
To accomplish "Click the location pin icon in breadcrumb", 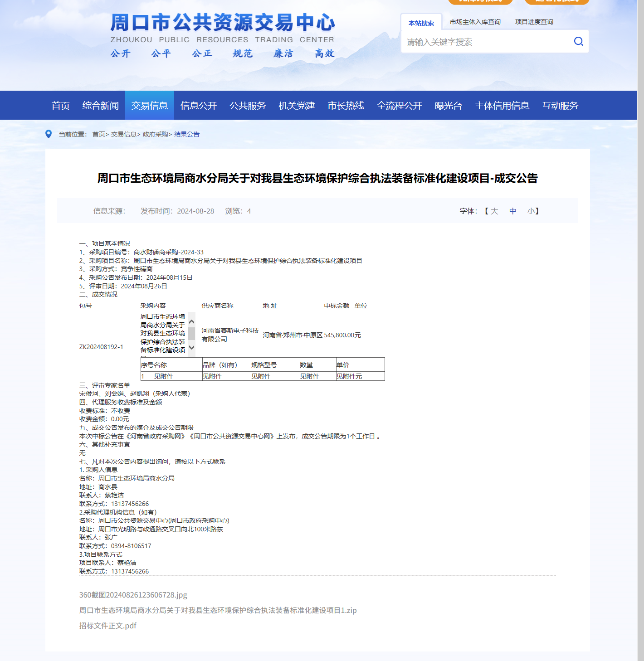I will coord(49,134).
